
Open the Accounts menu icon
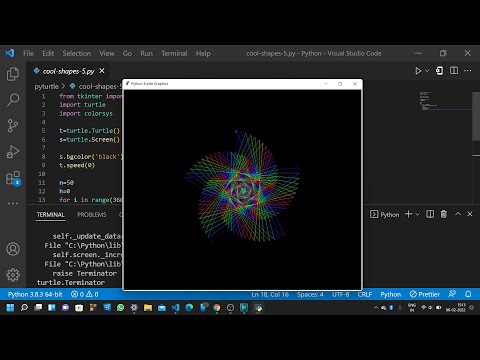point(13,249)
